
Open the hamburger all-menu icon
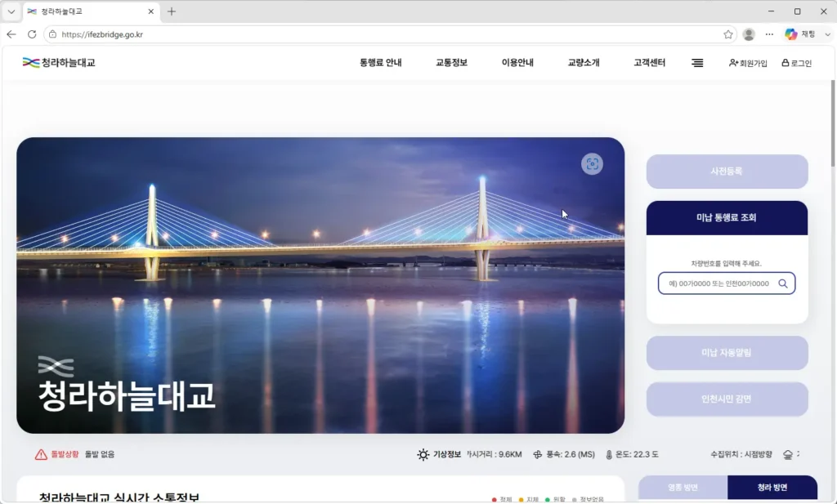(697, 63)
